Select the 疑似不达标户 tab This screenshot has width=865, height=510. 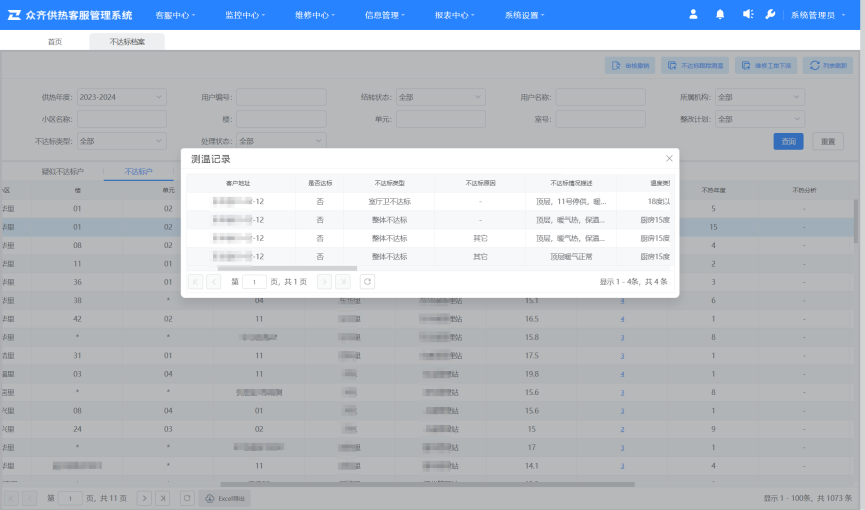63,172
